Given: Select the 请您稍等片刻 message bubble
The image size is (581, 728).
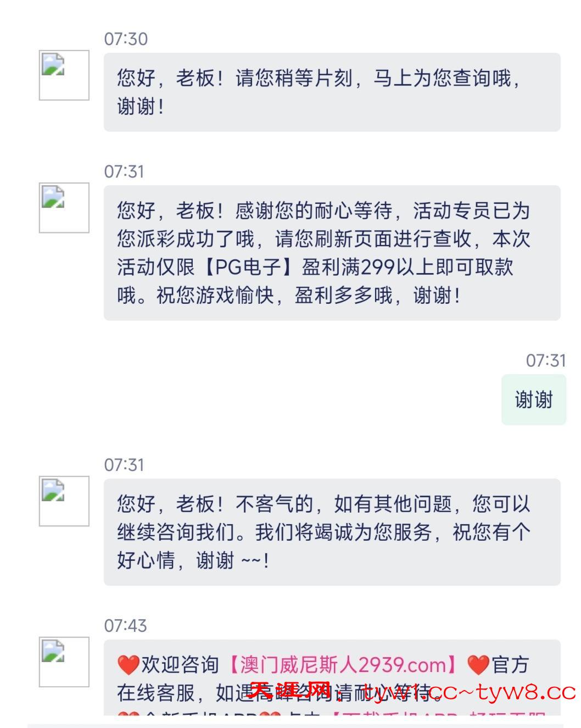Looking at the screenshot, I should [332, 92].
